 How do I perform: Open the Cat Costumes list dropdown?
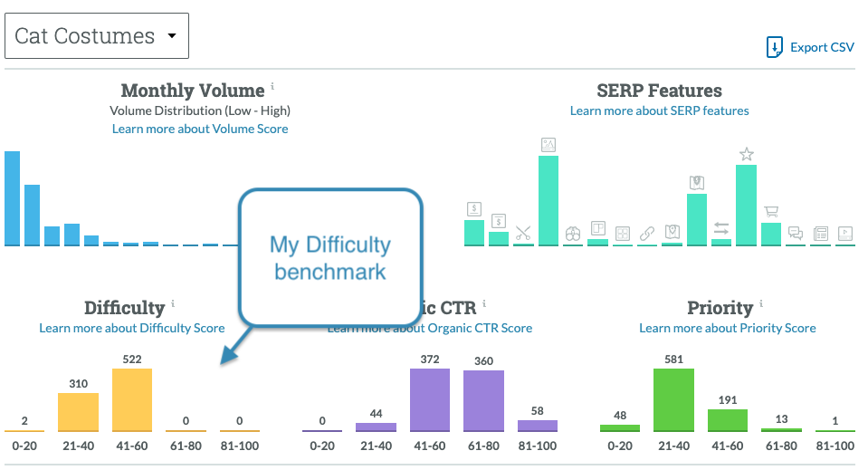point(97,37)
